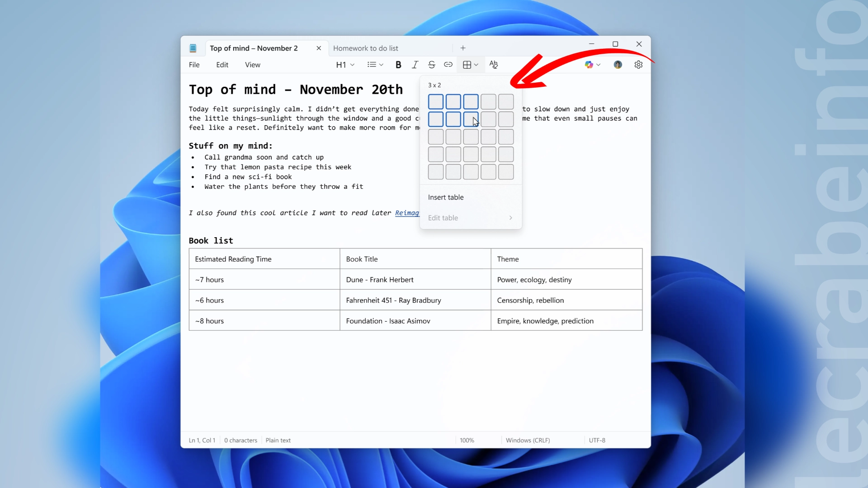This screenshot has width=868, height=488.
Task: Select the 3x2 grid cell under the cursor
Action: click(x=471, y=119)
